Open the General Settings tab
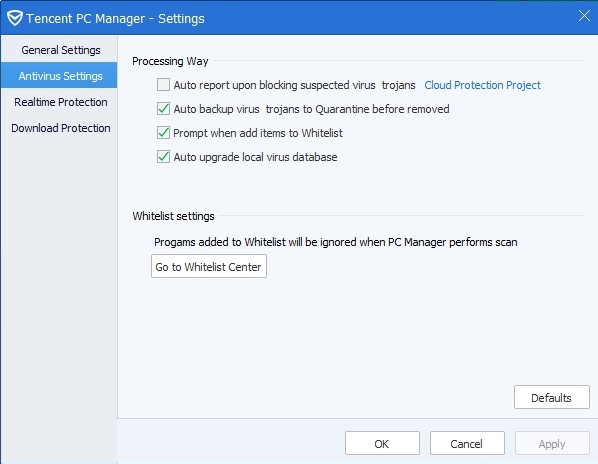 61,50
